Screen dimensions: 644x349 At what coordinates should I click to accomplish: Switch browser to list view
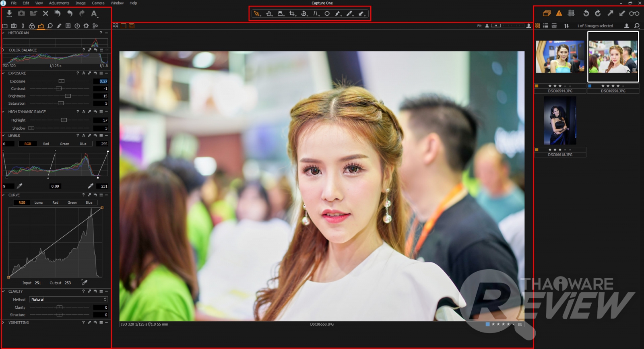[546, 26]
